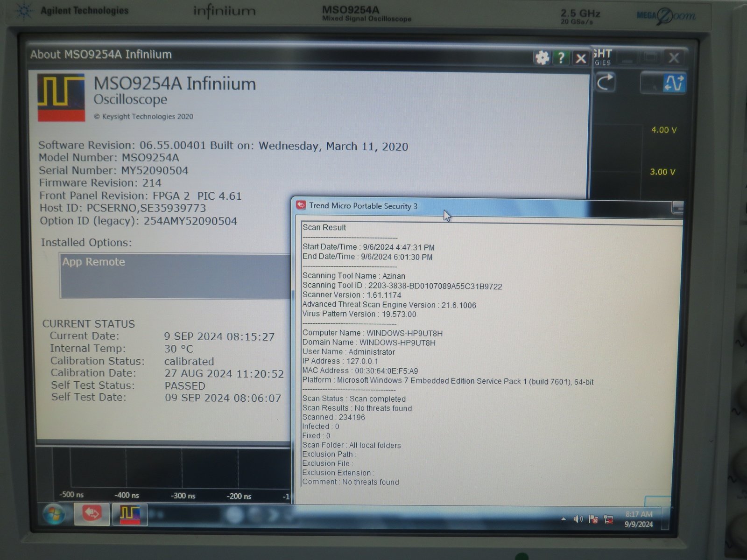
Task: Click the Model Number MSO9254A line
Action: (109, 158)
